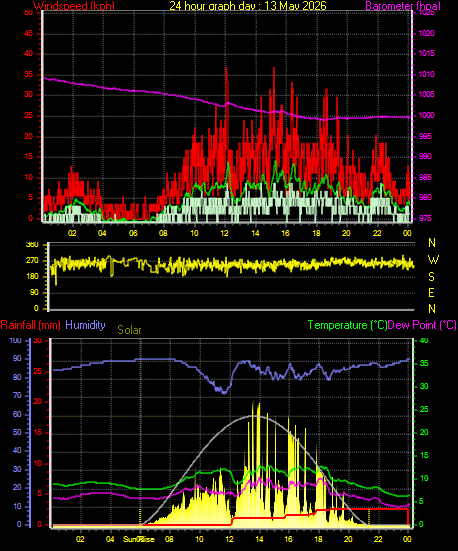
Task: Select the red "Rainfall (mm)" legend label
Action: (31, 325)
